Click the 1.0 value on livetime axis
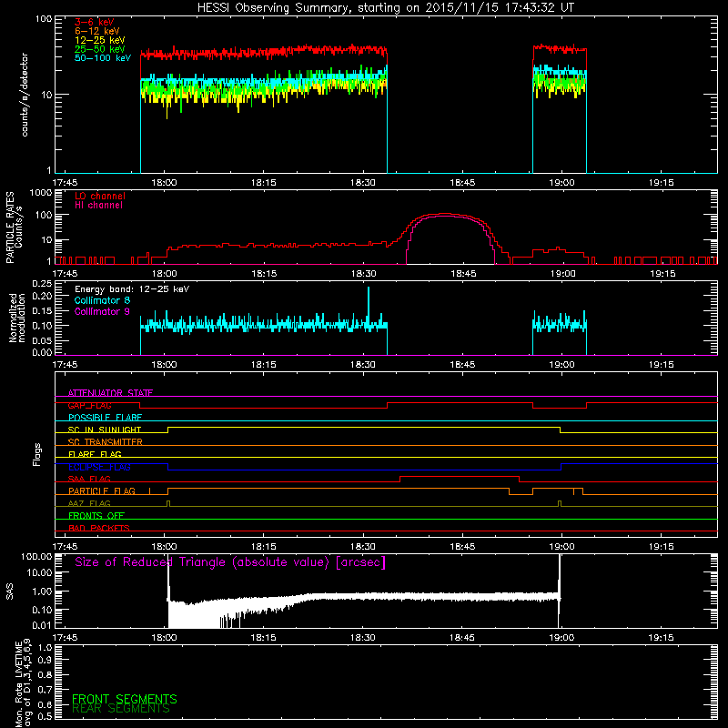Image resolution: width=728 pixels, height=728 pixels. [45, 647]
